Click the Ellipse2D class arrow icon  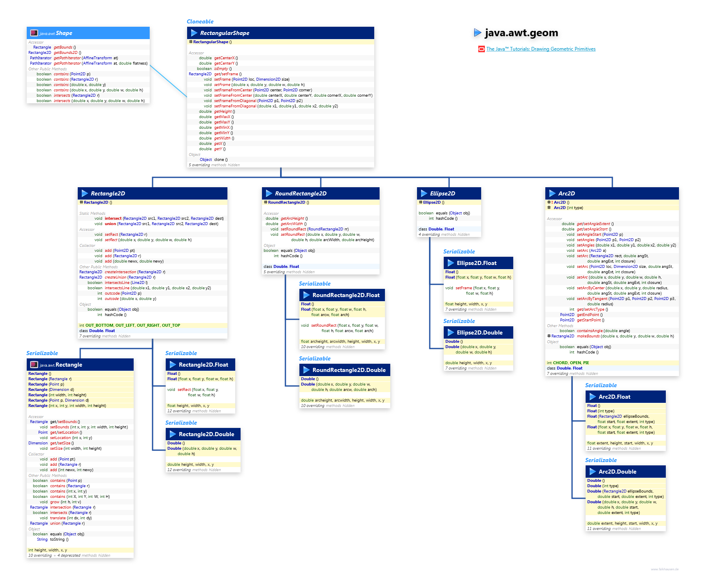424,193
